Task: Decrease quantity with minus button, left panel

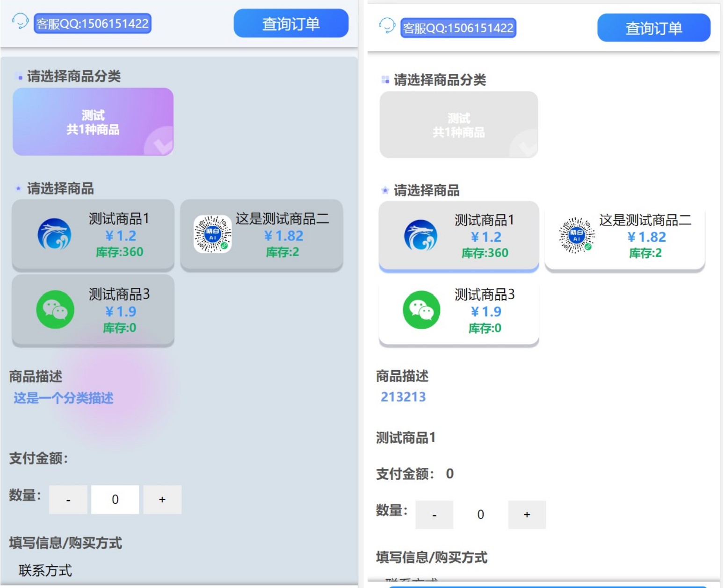Action: pyautogui.click(x=68, y=500)
